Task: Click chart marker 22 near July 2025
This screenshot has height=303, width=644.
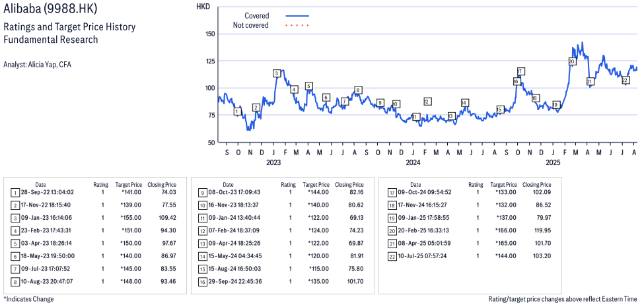Action: [625, 80]
